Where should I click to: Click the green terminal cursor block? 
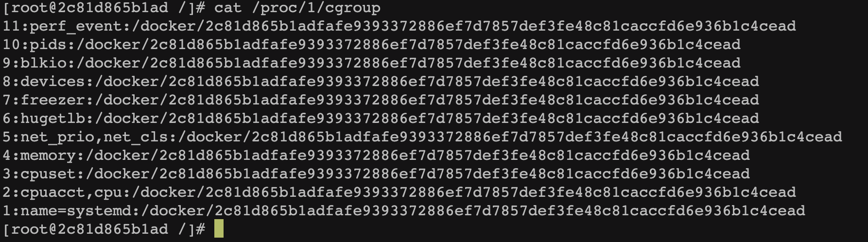[219, 229]
